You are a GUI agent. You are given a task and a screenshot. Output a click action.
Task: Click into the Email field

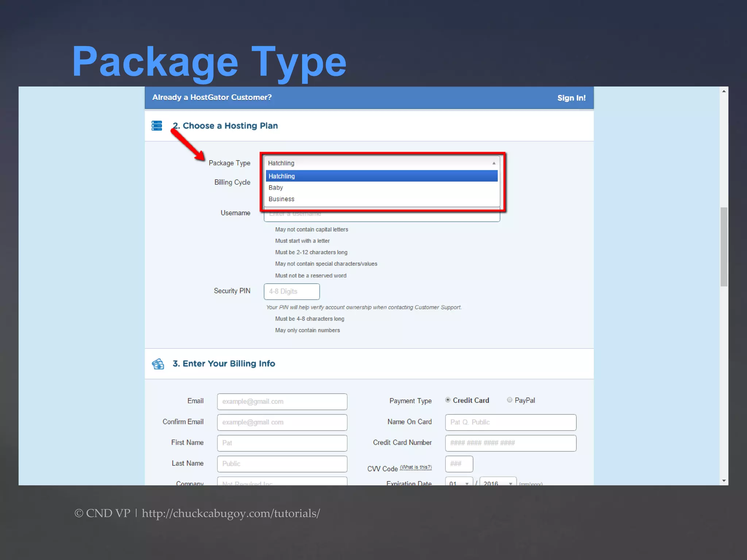tap(282, 401)
